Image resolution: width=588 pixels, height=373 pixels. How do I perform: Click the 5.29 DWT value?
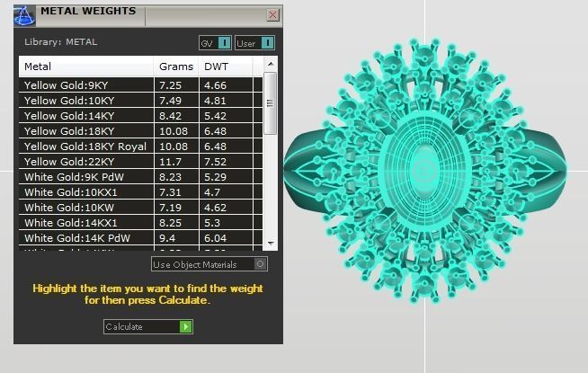click(x=215, y=177)
